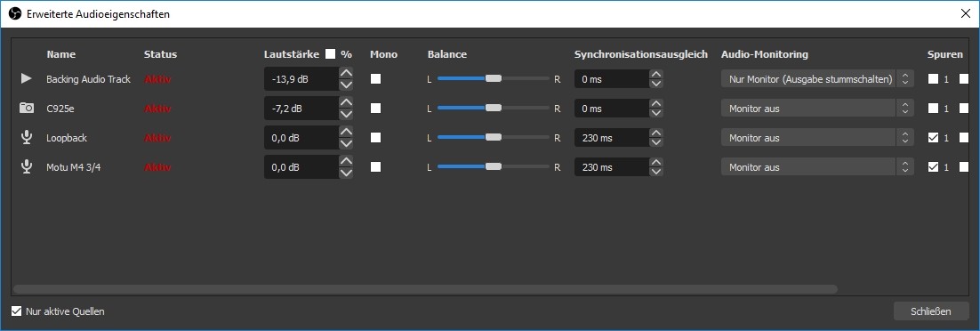The height and width of the screenshot is (331, 980).
Task: Decrease Loopback volume with down arrow
Action: pyautogui.click(x=346, y=144)
